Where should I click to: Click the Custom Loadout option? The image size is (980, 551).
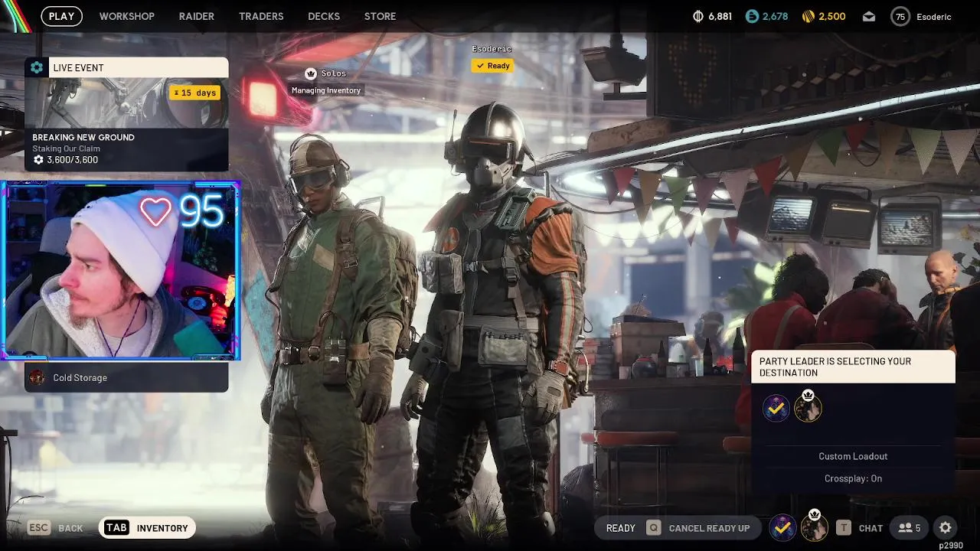click(853, 456)
